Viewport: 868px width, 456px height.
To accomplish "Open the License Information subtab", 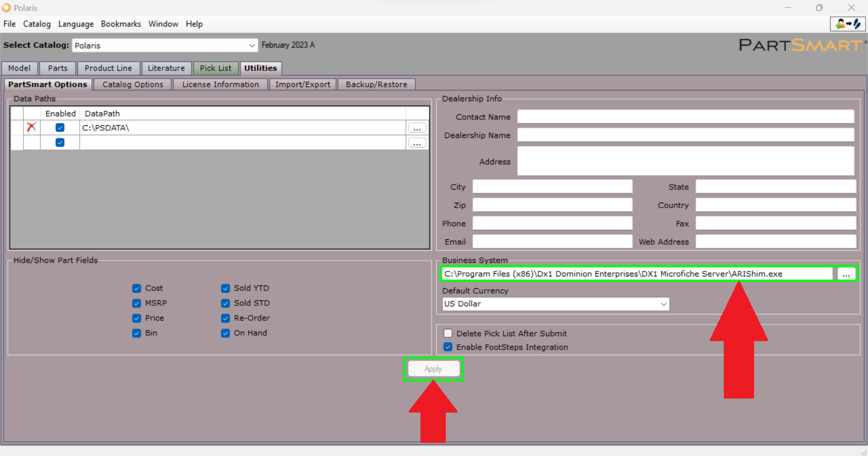I will [221, 85].
